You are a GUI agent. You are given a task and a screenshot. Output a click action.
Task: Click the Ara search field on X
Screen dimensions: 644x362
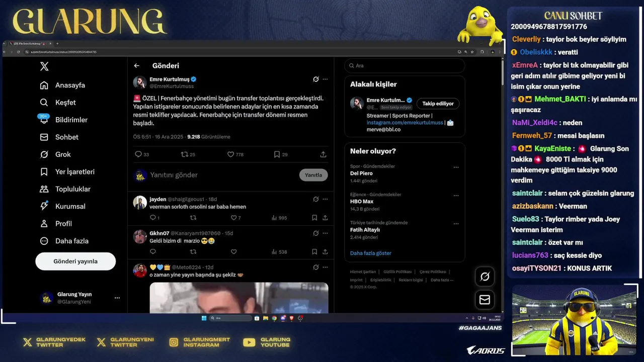coord(405,66)
